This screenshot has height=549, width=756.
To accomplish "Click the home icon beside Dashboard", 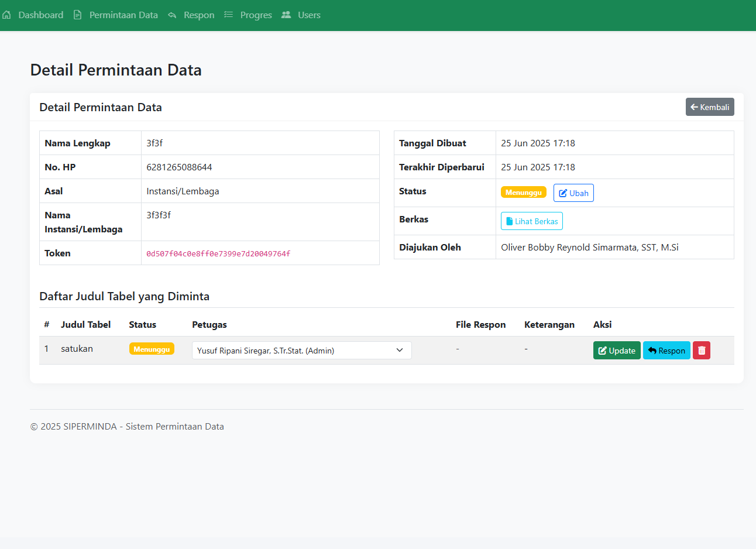I will 6,15.
